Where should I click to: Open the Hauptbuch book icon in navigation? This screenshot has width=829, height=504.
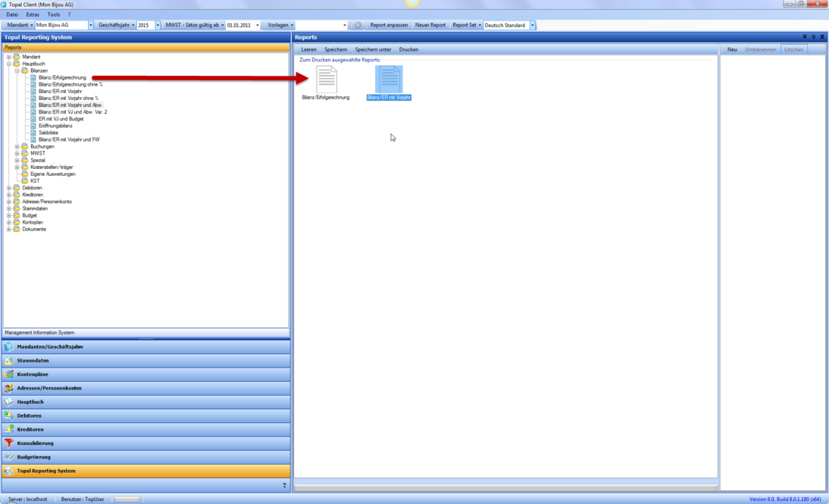(x=9, y=402)
